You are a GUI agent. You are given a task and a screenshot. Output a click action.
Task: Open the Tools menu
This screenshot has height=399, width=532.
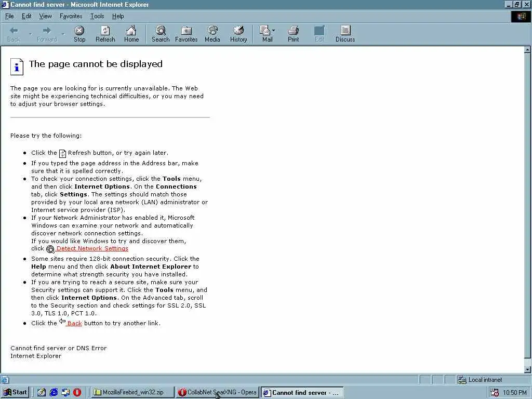(x=97, y=16)
